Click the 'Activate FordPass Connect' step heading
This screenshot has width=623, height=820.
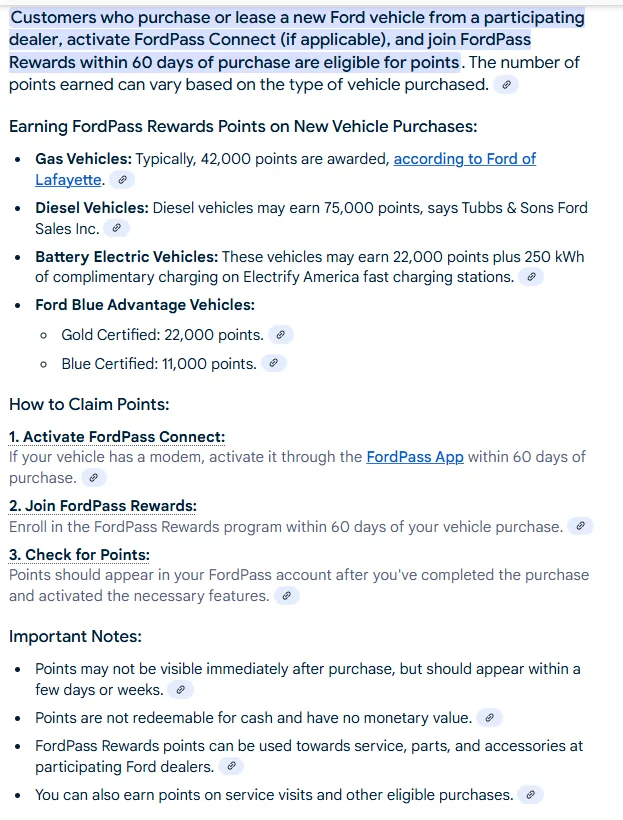point(117,437)
